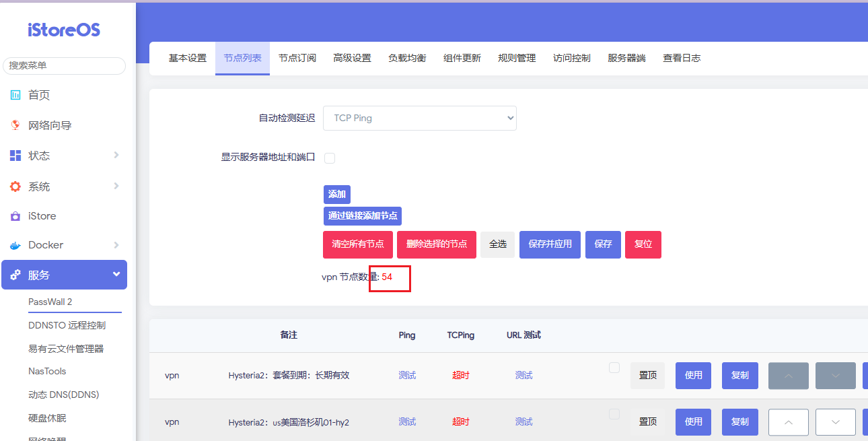The width and height of the screenshot is (868, 441).
Task: Move up the us美国洛杉矶01-hy2 node
Action: click(x=789, y=422)
